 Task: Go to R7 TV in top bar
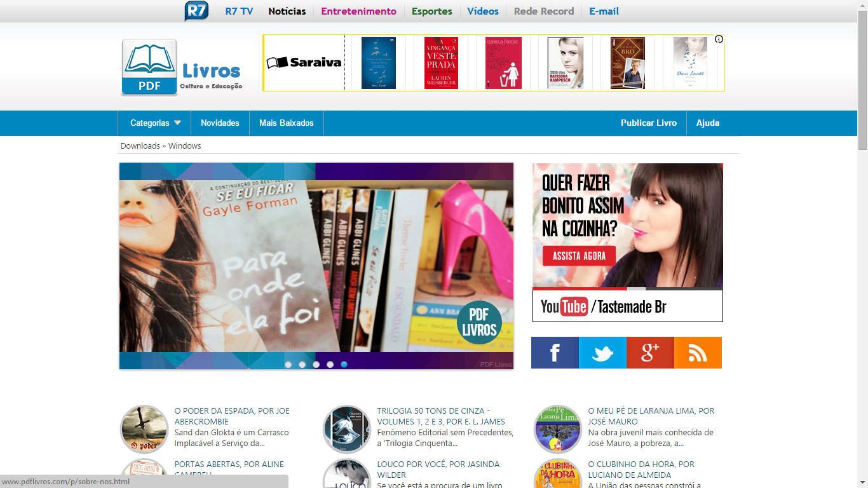point(239,11)
